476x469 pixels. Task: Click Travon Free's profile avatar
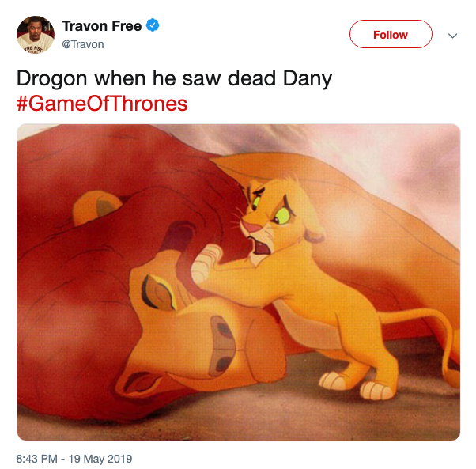[36, 35]
